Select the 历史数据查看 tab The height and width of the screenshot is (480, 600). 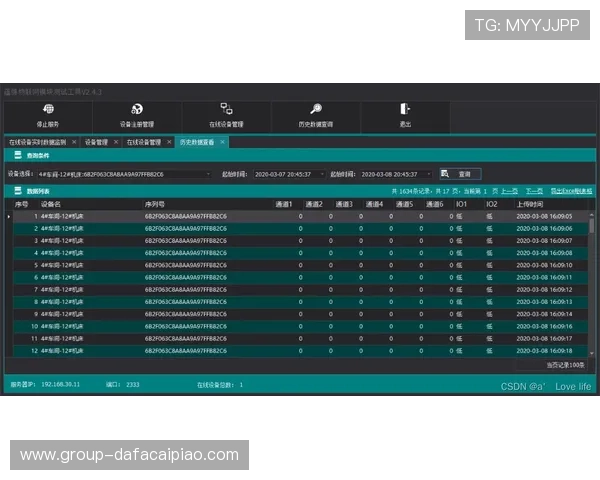197,142
